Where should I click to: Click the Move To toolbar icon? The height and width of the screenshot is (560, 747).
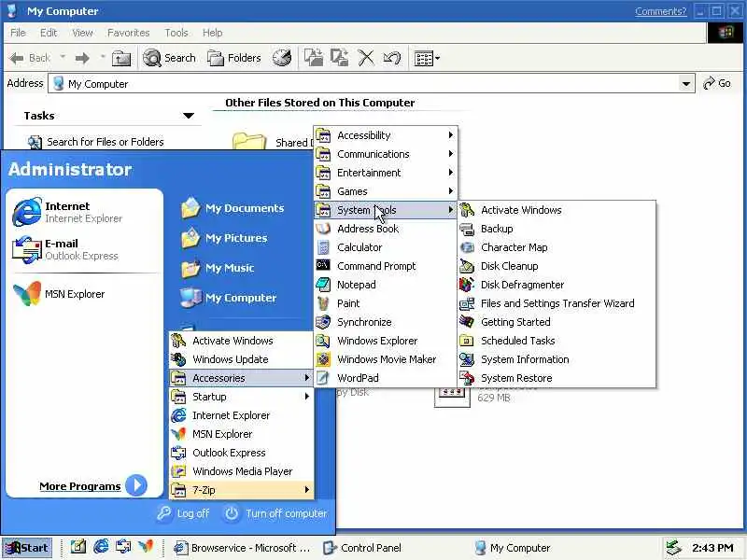tap(314, 58)
